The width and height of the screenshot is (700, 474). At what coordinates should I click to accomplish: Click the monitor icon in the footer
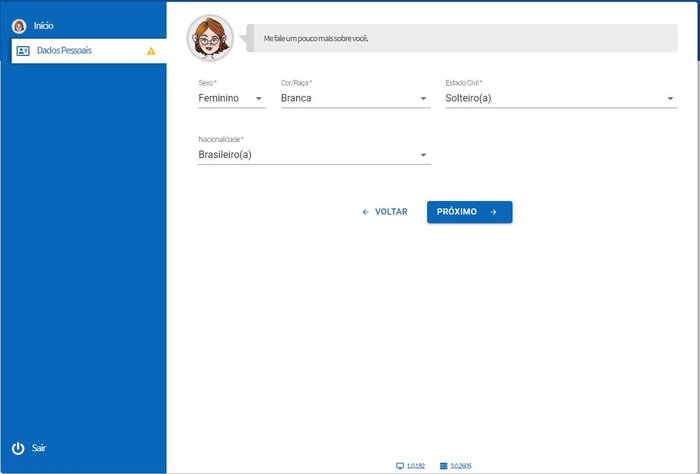[400, 466]
